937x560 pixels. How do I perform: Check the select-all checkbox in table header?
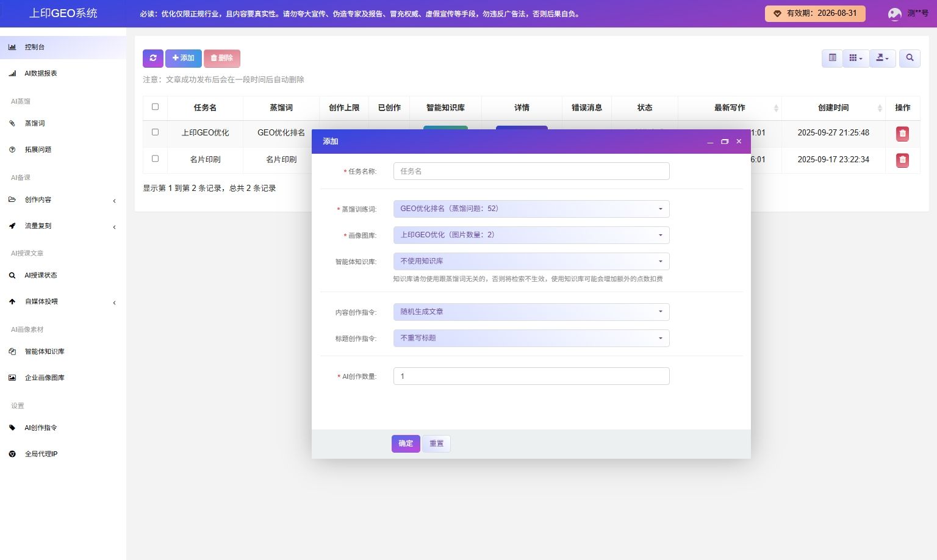point(155,107)
